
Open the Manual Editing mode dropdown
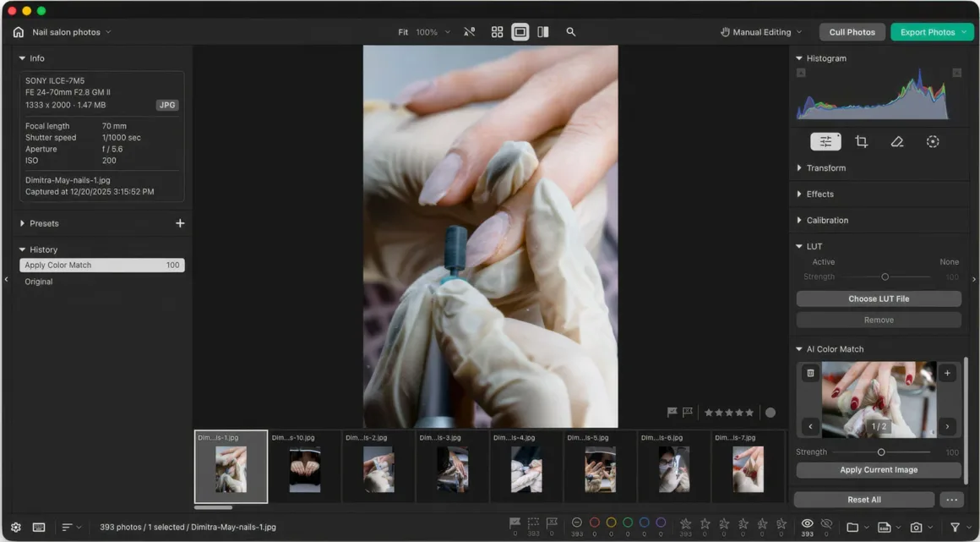click(760, 32)
